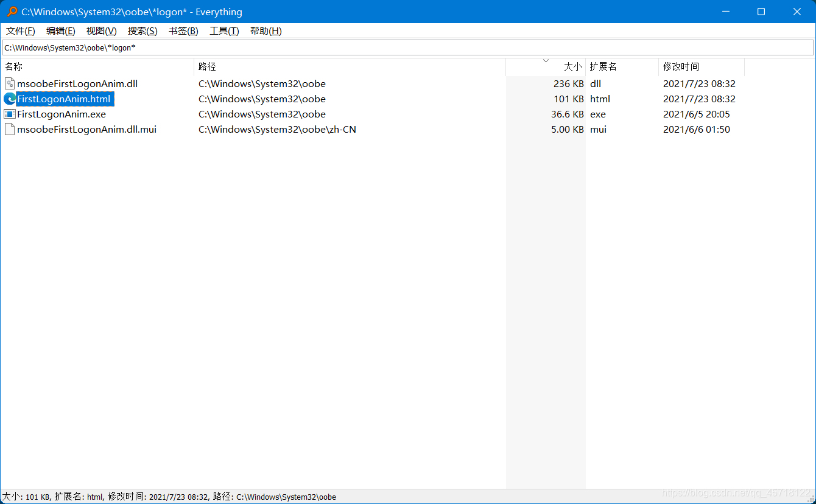
Task: Open the 搜索(S) menu
Action: click(x=142, y=31)
